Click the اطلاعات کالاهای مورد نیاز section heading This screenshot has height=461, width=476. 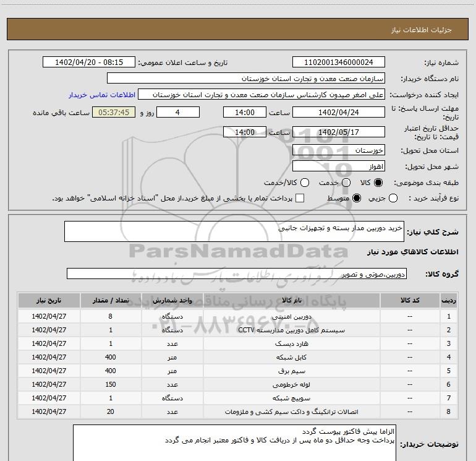click(413, 252)
